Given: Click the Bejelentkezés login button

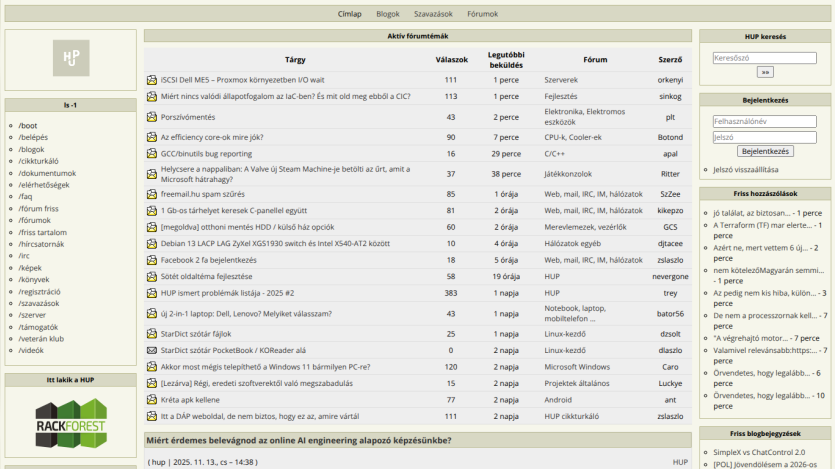Looking at the screenshot, I should 765,151.
